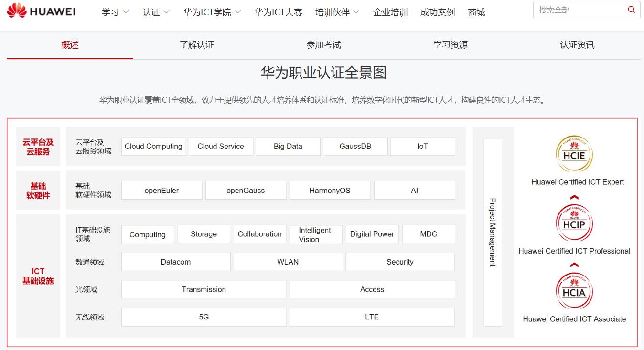This screenshot has width=644, height=350.
Task: Click the HCIE certification badge
Action: (574, 154)
